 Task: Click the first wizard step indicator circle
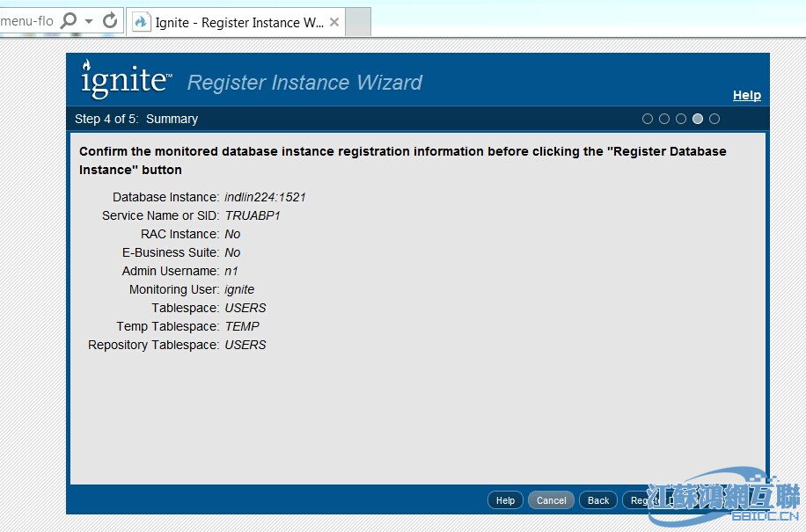[x=648, y=119]
